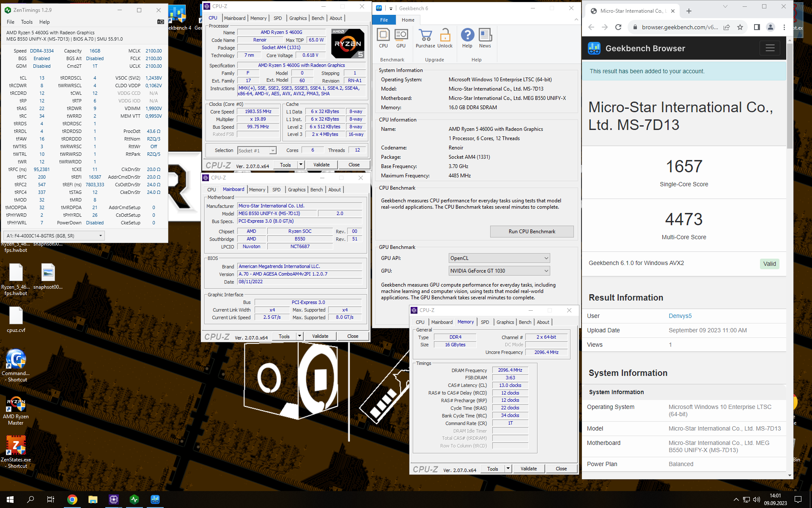
Task: Open Geekbench 6 CPU benchmark icon
Action: [383, 38]
